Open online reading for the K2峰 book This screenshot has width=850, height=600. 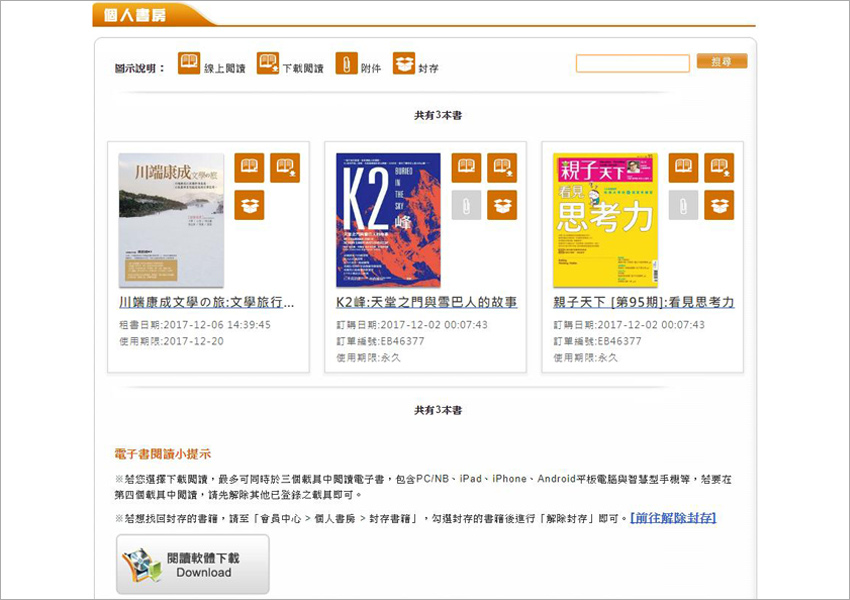point(466,168)
